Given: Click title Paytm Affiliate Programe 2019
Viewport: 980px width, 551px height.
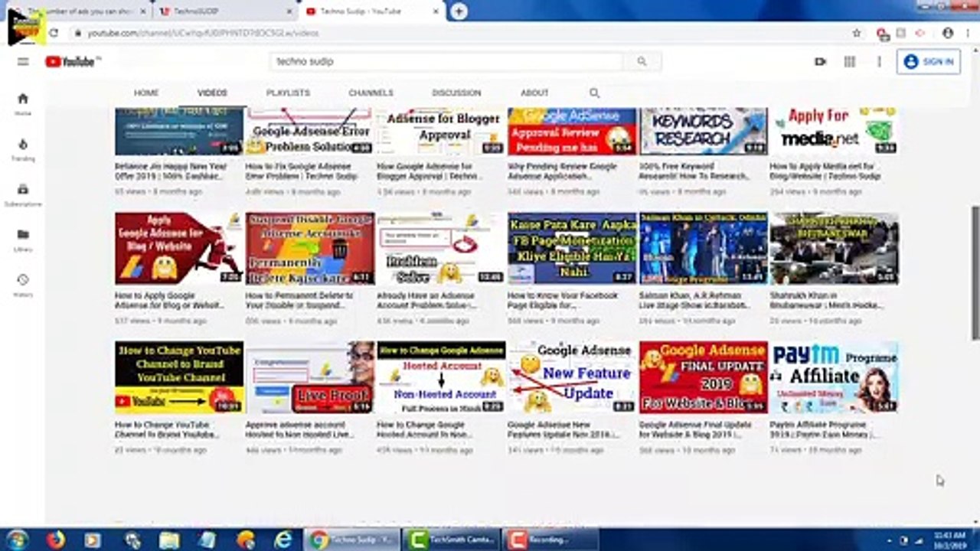Looking at the screenshot, I should pyautogui.click(x=824, y=429).
